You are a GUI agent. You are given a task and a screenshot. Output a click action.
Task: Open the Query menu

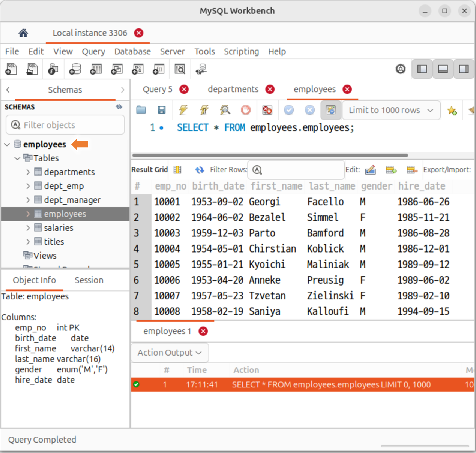(x=93, y=51)
